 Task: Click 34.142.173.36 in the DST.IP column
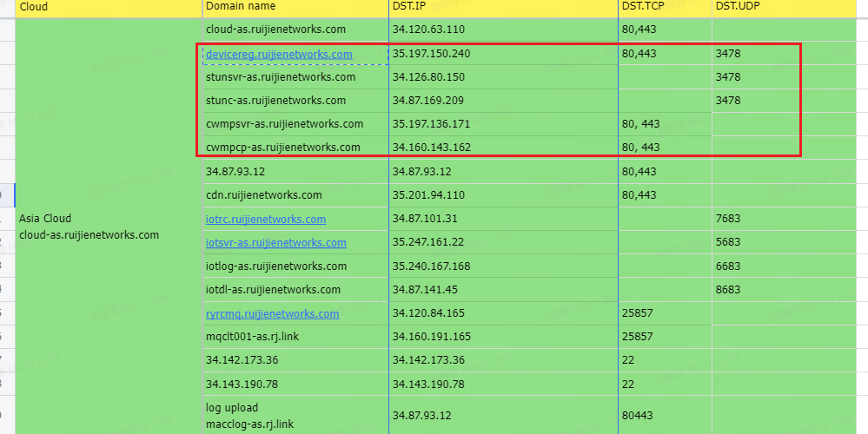tap(503, 360)
